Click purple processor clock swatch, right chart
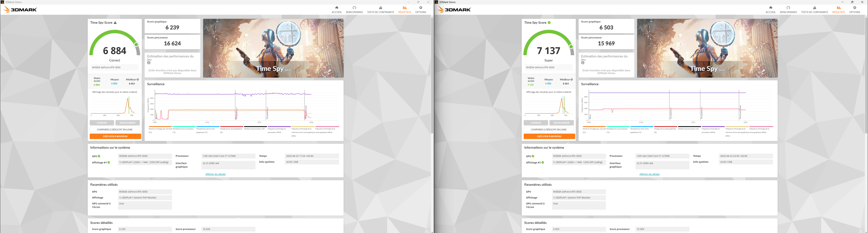The height and width of the screenshot is (233, 868). pyautogui.click(x=713, y=127)
